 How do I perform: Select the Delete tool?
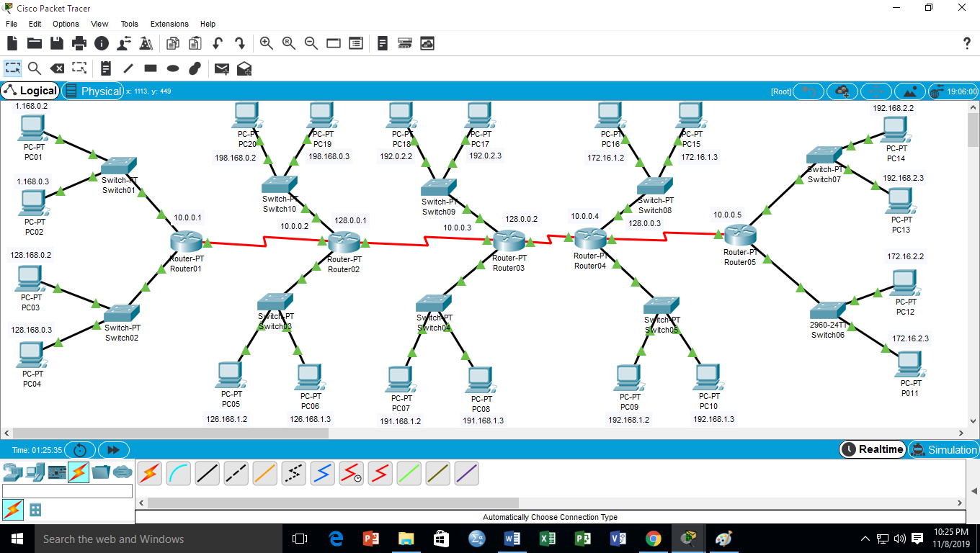click(x=57, y=68)
